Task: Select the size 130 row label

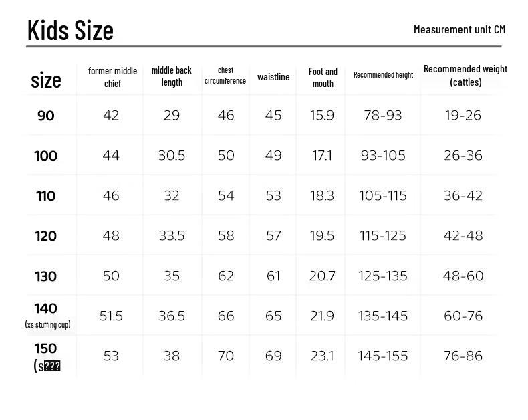Action: tap(46, 276)
